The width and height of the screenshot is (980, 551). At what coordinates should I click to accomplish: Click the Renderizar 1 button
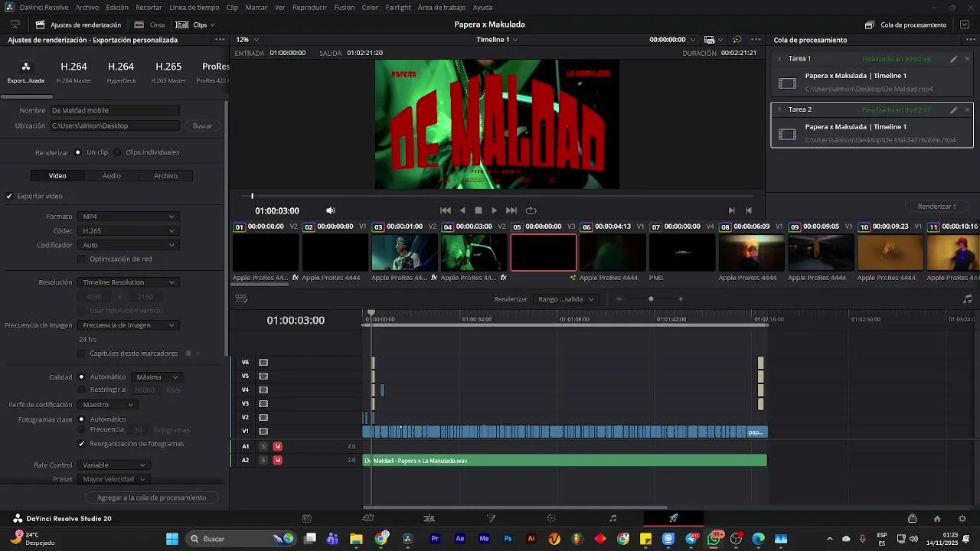click(937, 207)
